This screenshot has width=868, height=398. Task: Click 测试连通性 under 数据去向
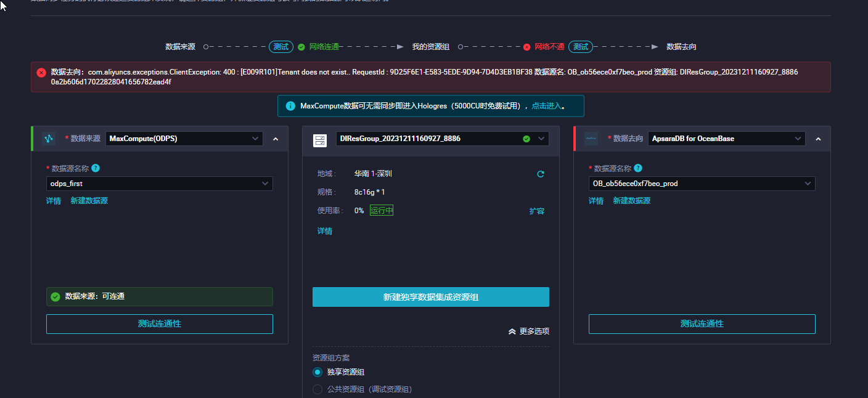pos(702,324)
